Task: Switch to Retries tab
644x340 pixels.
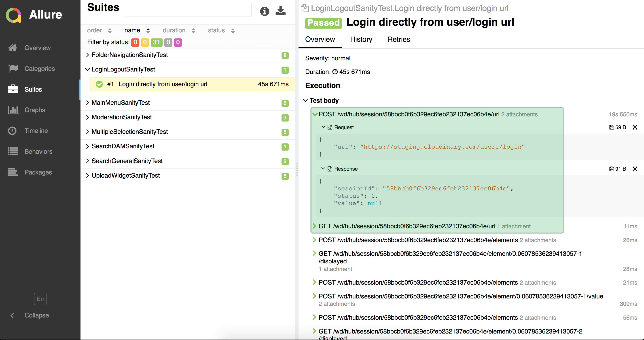Action: click(399, 39)
